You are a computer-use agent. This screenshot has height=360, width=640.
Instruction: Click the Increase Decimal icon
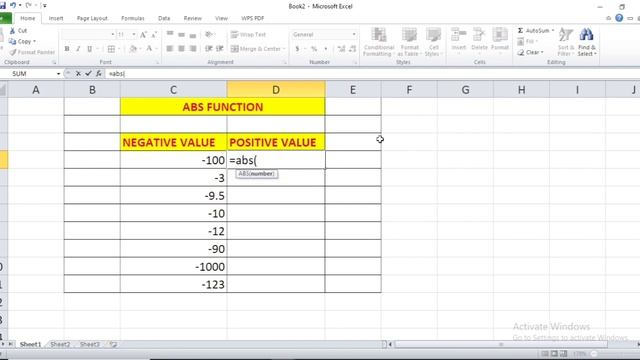tap(342, 49)
